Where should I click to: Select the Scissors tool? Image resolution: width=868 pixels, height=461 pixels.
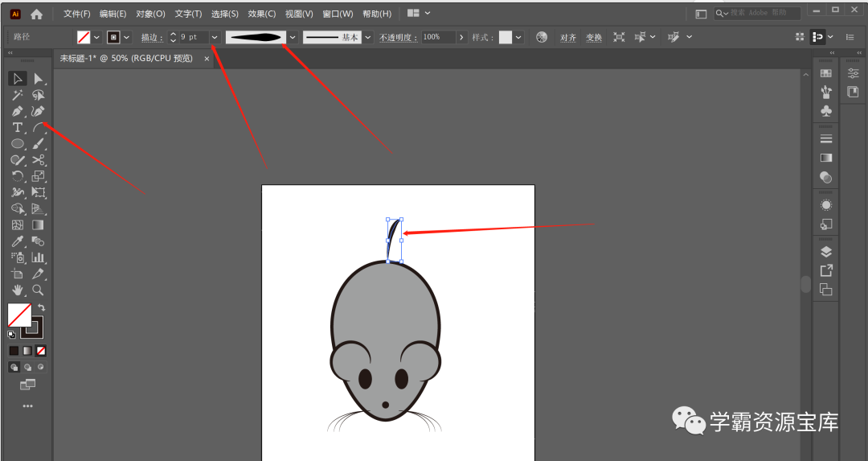click(x=38, y=160)
